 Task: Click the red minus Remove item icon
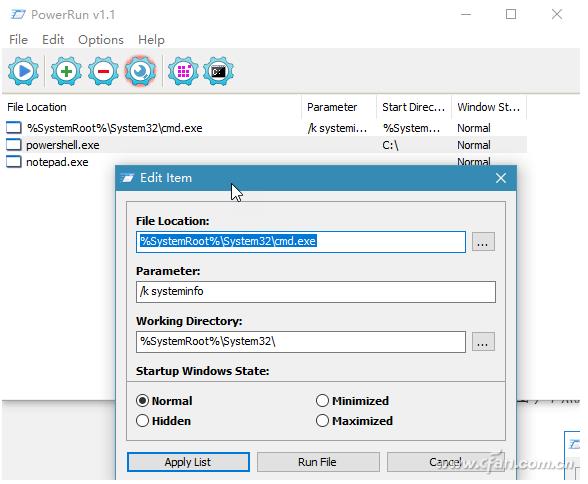pos(103,71)
